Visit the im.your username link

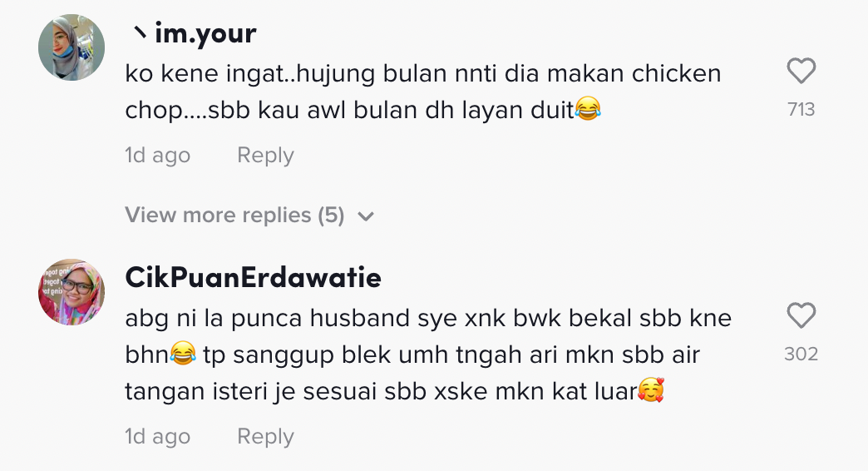click(x=205, y=33)
